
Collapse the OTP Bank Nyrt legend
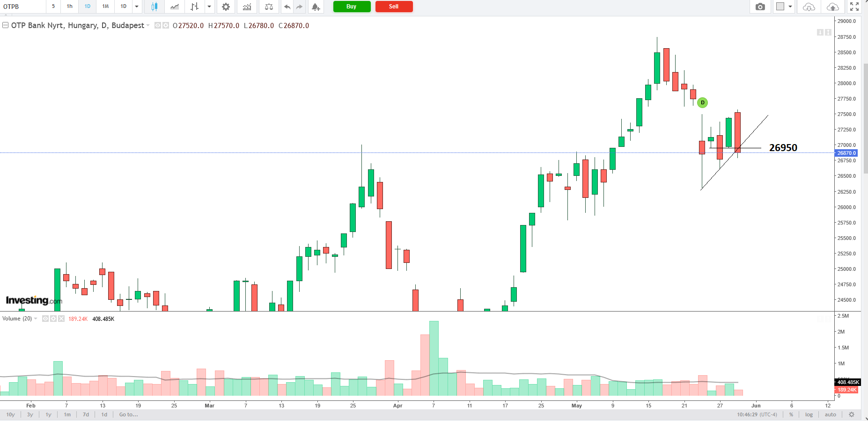(5, 25)
